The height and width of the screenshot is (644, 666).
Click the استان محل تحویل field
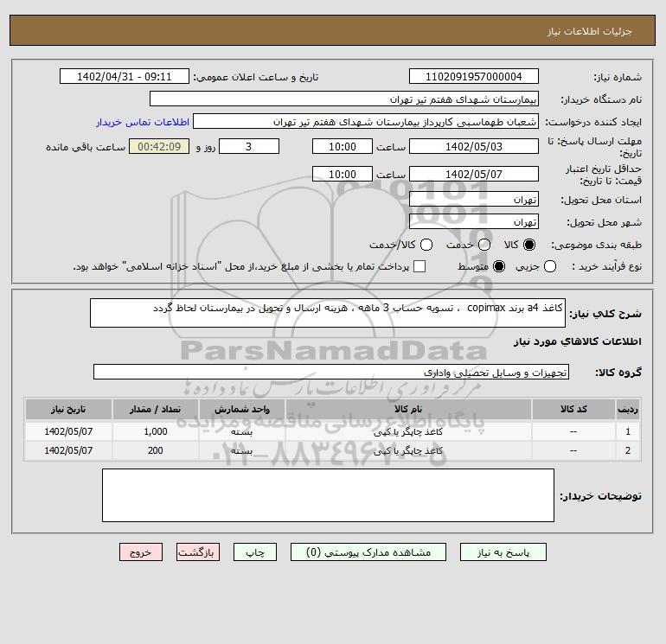pyautogui.click(x=474, y=199)
